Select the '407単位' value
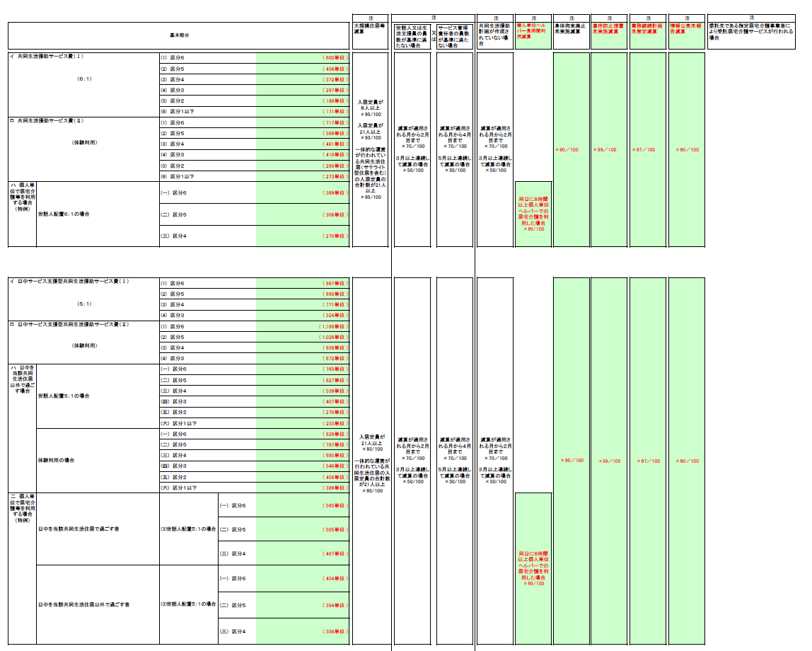 335,401
